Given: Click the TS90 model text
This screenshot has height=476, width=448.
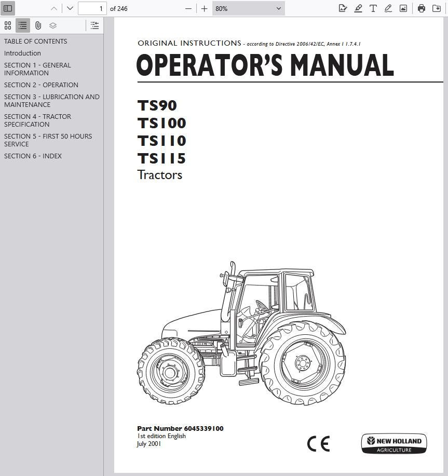Looking at the screenshot, I should click(157, 106).
